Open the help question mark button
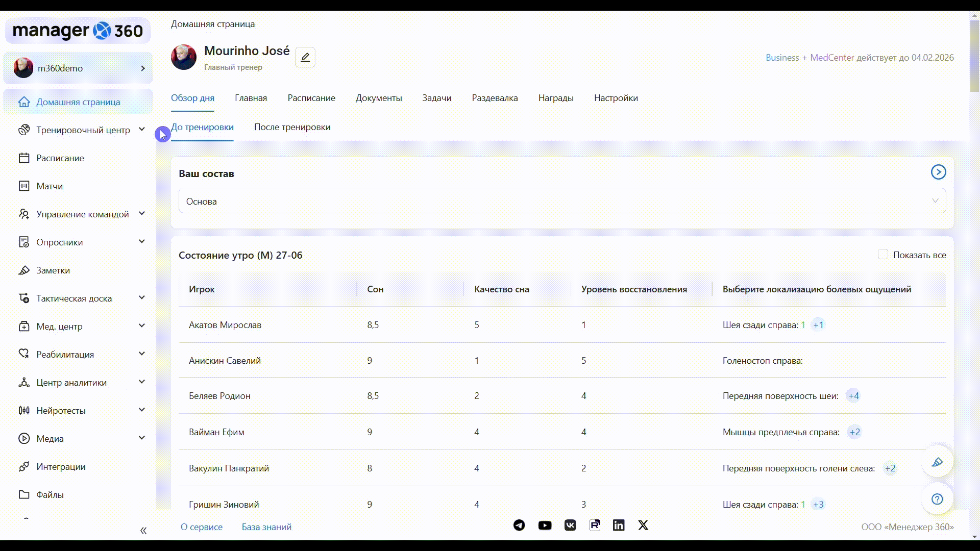The width and height of the screenshot is (980, 551). [x=937, y=499]
